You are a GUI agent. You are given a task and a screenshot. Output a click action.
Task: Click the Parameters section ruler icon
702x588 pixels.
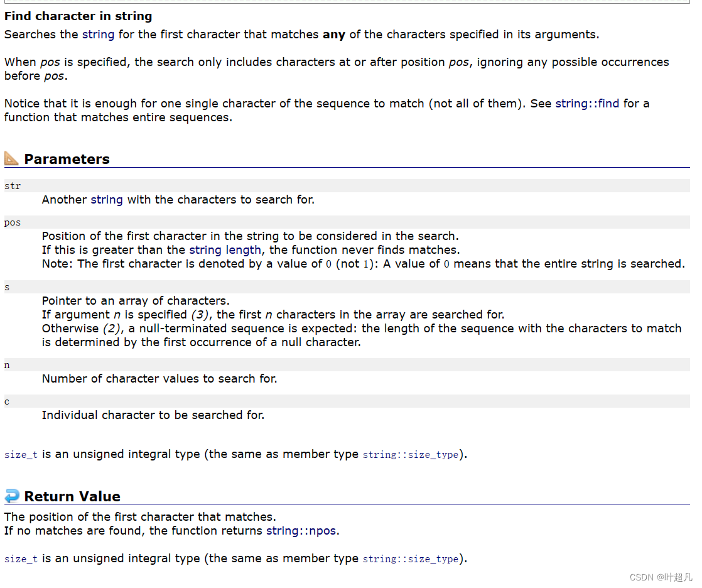click(x=11, y=158)
